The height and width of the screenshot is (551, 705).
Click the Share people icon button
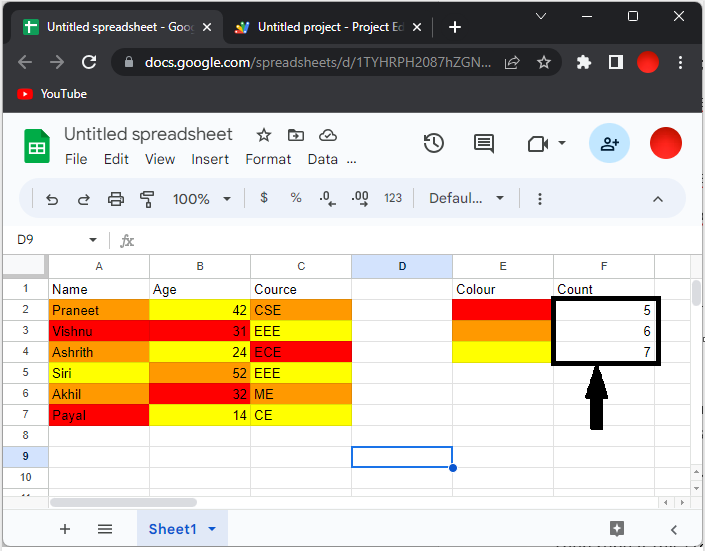click(609, 144)
